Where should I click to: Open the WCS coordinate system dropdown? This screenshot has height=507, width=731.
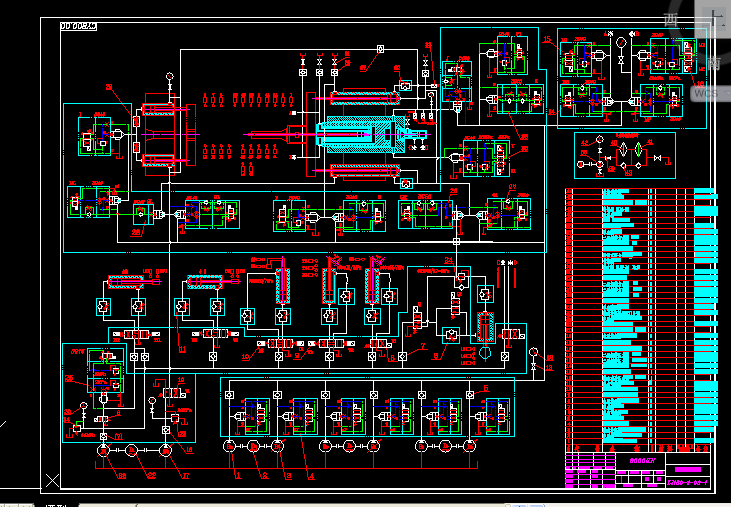pyautogui.click(x=706, y=93)
